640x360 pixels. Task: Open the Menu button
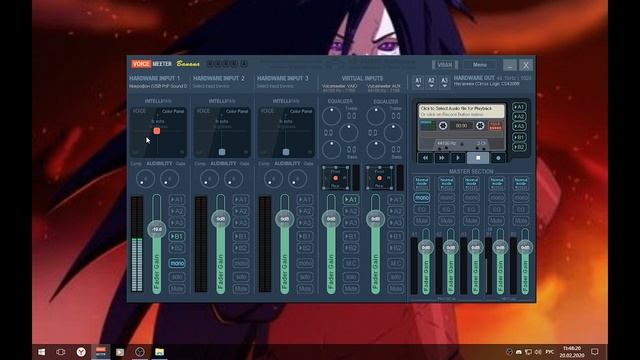480,64
